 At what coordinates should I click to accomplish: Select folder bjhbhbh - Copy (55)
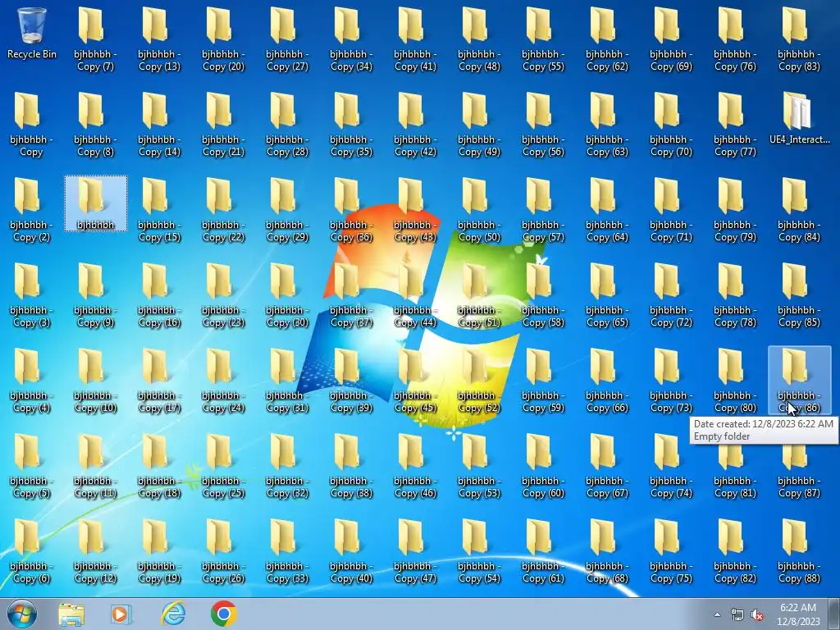pyautogui.click(x=543, y=39)
